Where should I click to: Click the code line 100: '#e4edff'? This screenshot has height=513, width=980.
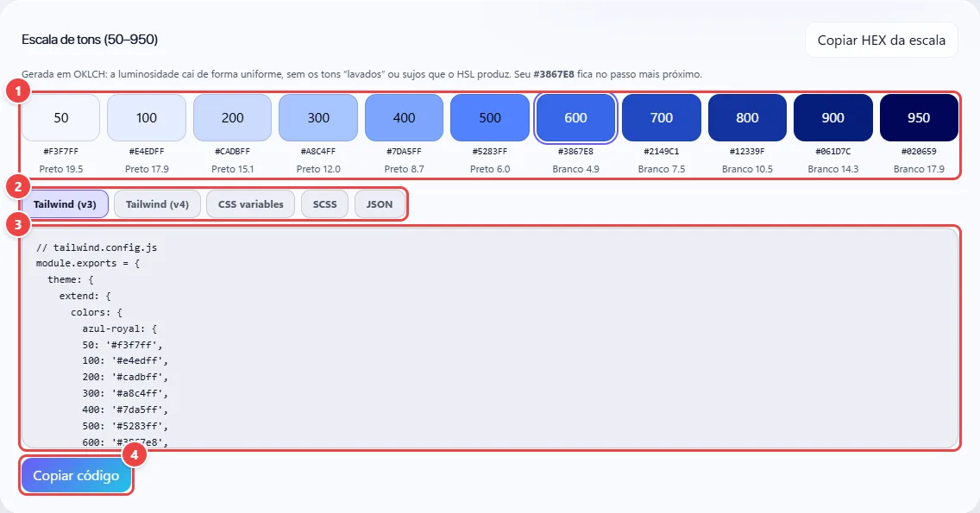tap(125, 360)
